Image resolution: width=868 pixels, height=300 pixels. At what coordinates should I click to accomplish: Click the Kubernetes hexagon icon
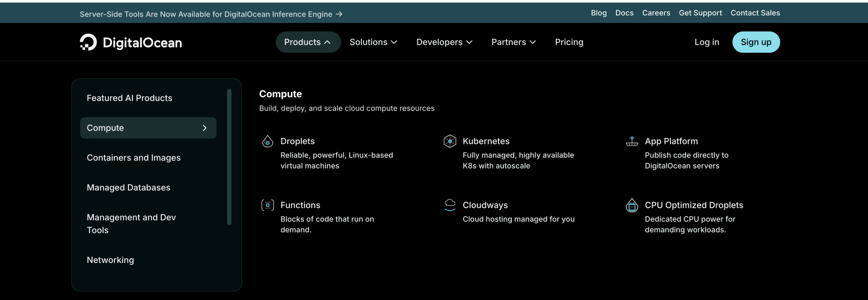(450, 141)
